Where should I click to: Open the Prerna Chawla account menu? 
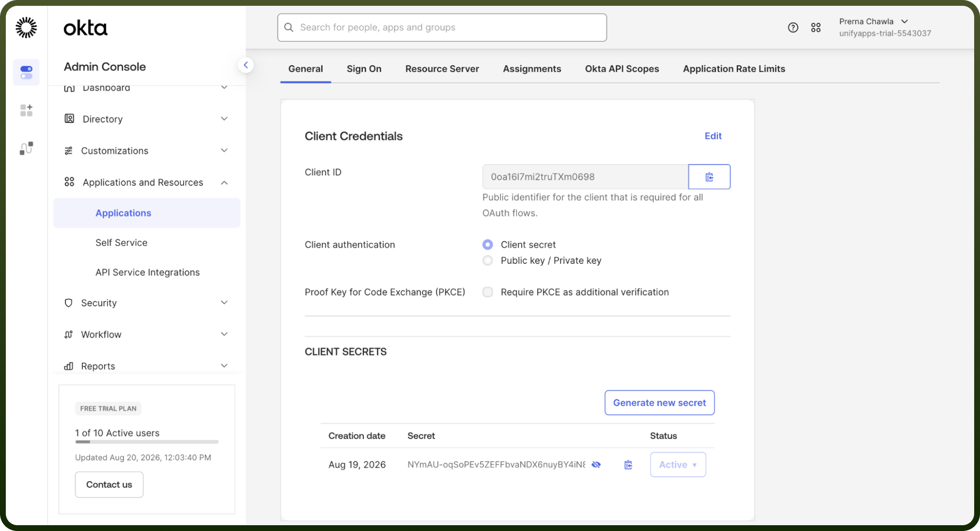(885, 27)
